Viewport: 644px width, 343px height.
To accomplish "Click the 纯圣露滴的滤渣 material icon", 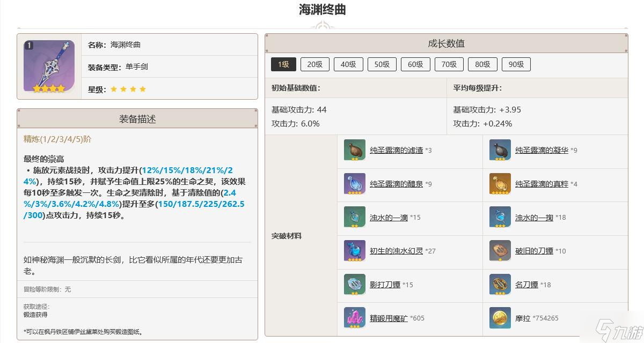I will coord(355,150).
